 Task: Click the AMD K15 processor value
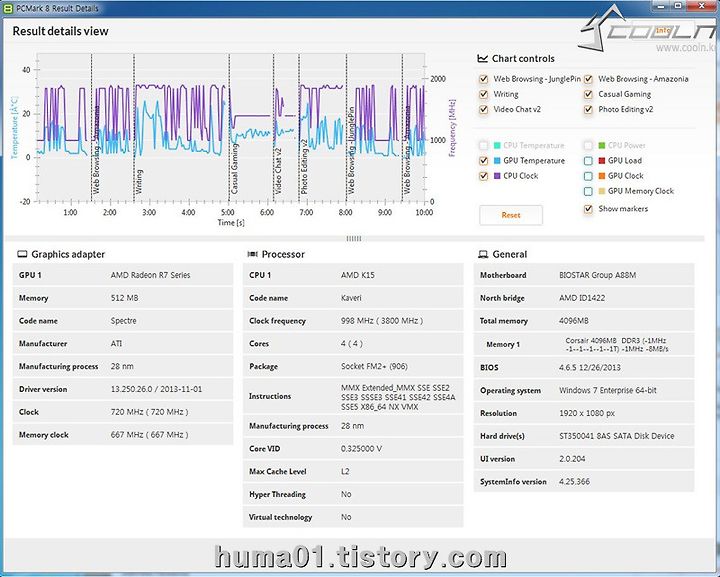pyautogui.click(x=358, y=275)
